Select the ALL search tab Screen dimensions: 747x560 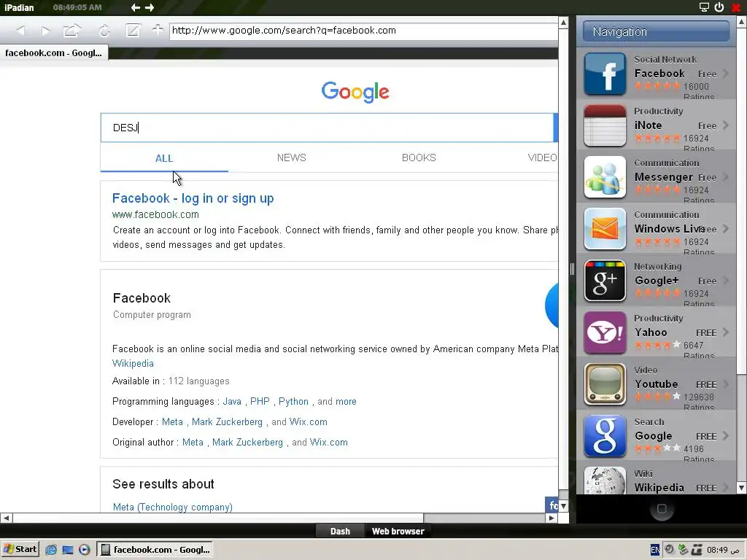point(164,158)
